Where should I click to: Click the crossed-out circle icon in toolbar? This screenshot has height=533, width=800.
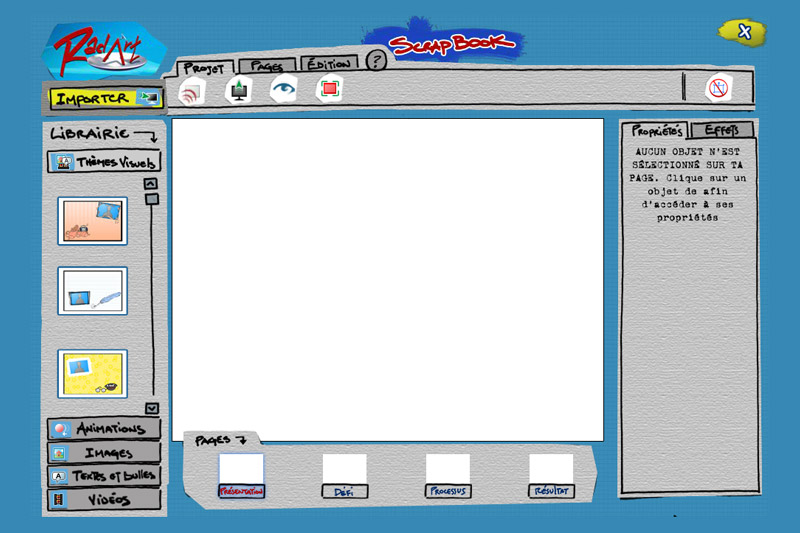tap(718, 88)
